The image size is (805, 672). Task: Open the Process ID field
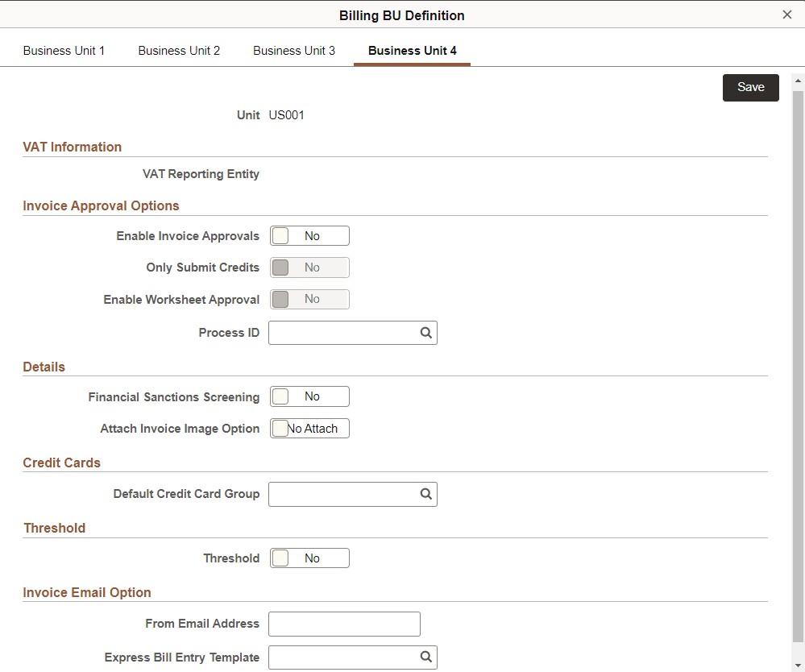coord(346,332)
